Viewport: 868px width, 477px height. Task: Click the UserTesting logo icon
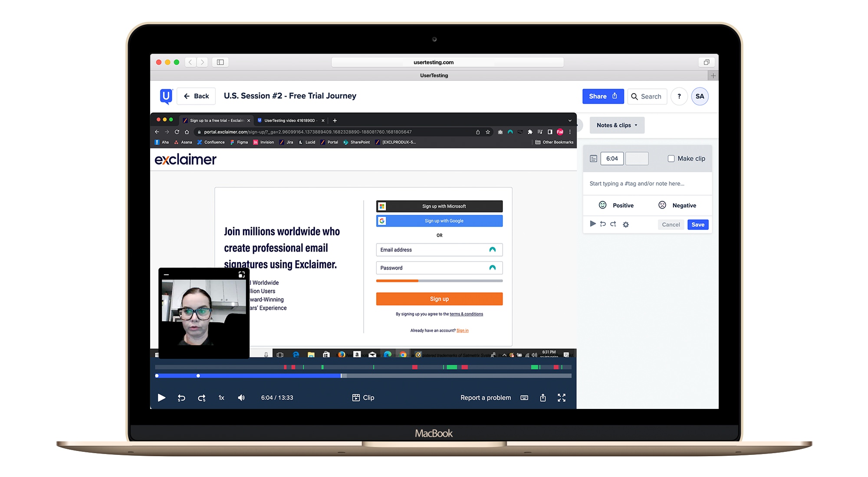pyautogui.click(x=166, y=96)
